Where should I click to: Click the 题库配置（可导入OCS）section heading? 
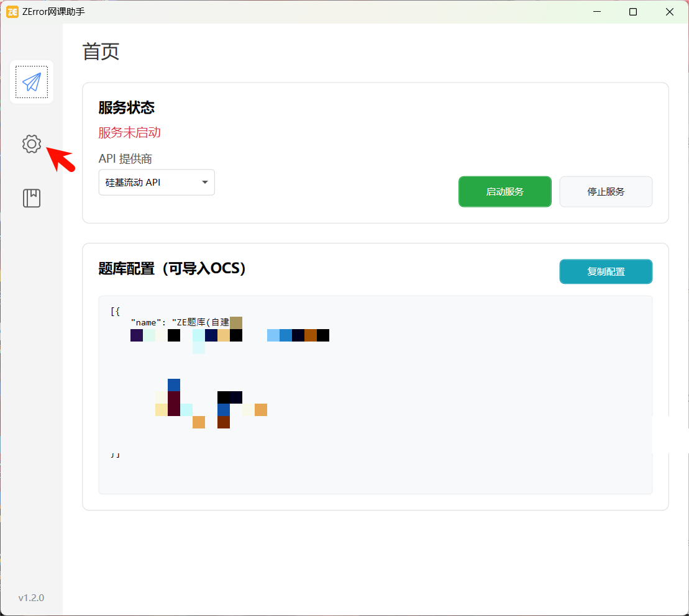(170, 268)
